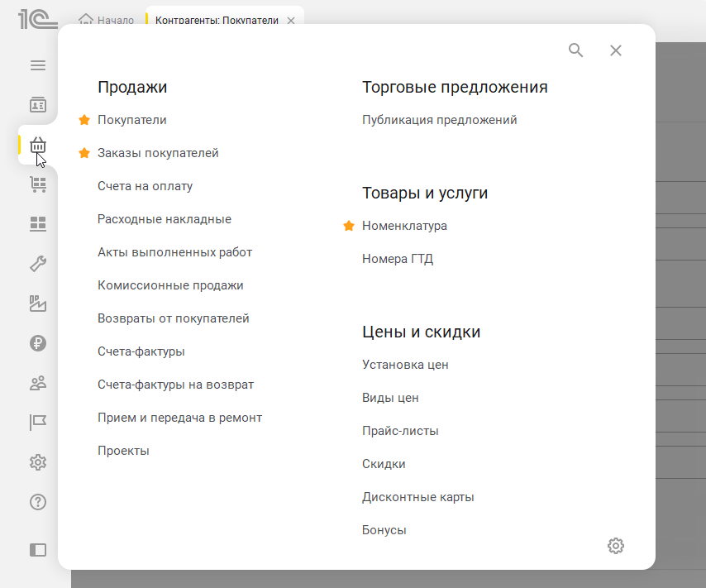Unstar the Заказы покупателей item
The width and height of the screenshot is (706, 588).
(x=83, y=152)
